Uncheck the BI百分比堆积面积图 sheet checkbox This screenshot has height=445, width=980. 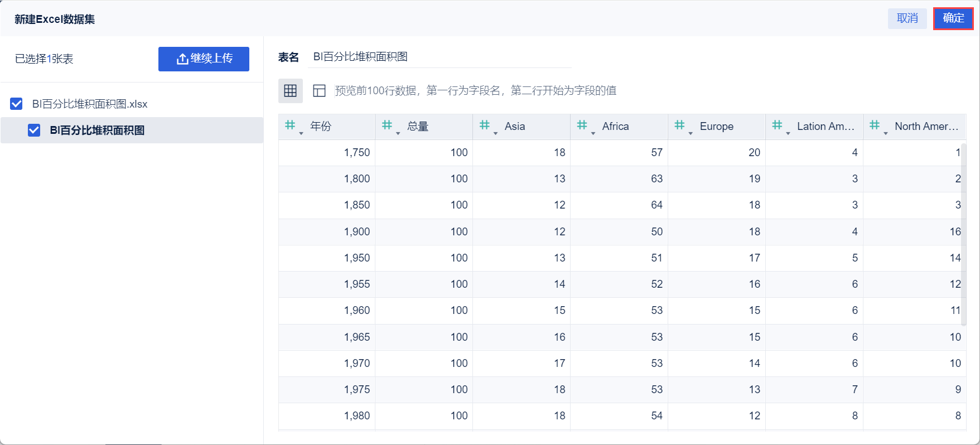34,130
